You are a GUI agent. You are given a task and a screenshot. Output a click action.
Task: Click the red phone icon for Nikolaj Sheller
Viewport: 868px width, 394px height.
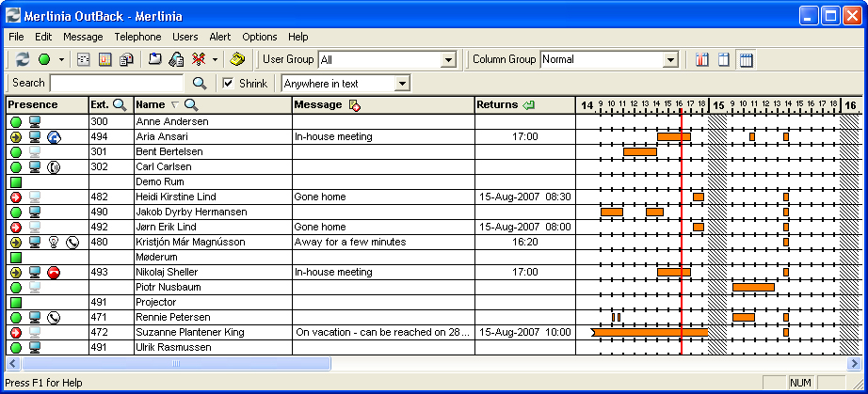(x=54, y=273)
